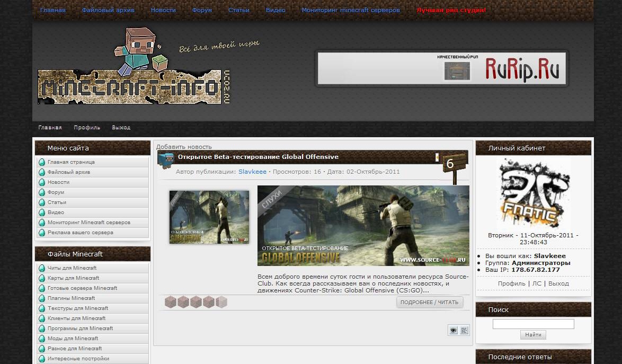Open Интересные постройки

[78, 359]
